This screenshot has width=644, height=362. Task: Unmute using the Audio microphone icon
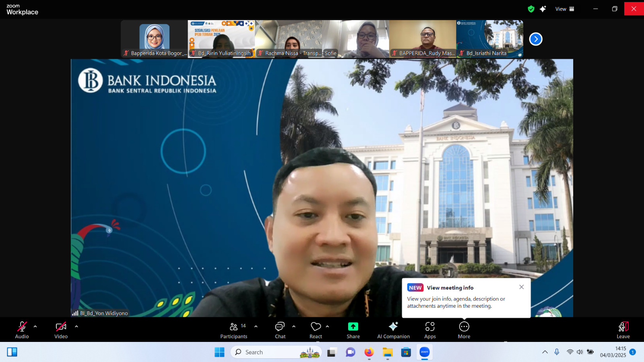click(x=22, y=327)
